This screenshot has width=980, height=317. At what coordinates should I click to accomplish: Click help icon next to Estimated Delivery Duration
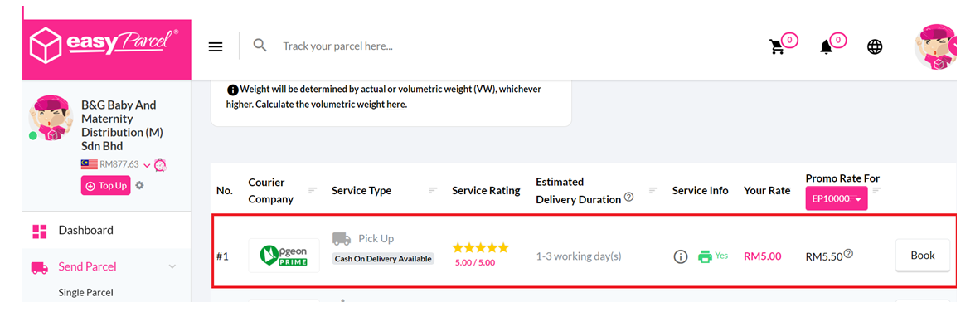click(x=628, y=197)
